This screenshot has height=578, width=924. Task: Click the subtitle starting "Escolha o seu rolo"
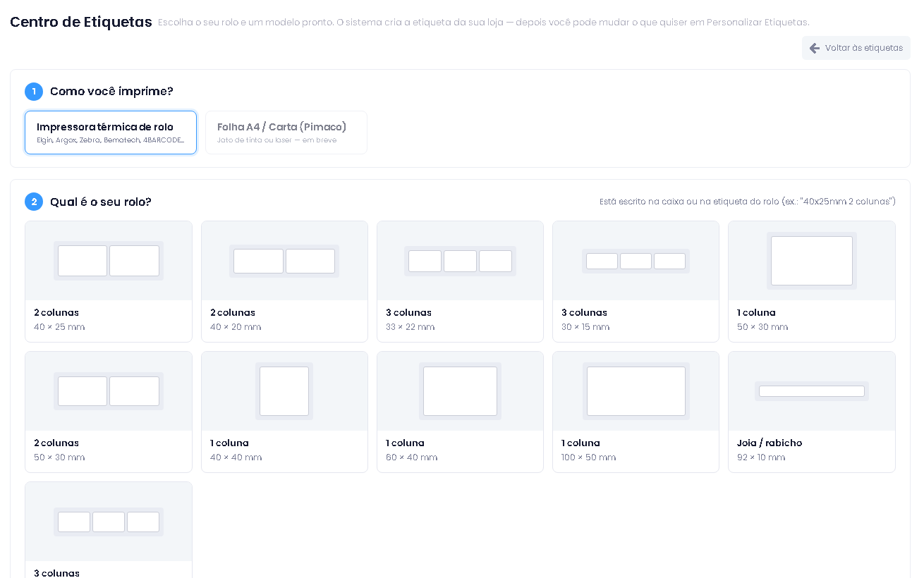tap(484, 23)
